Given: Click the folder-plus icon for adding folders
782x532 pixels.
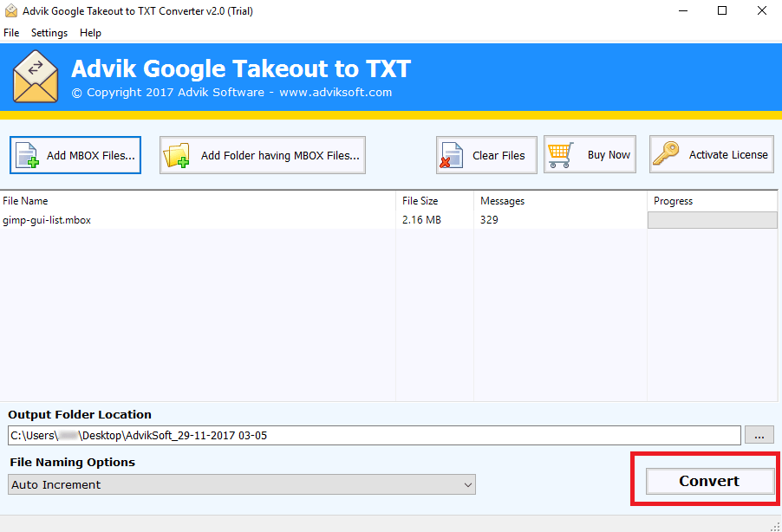Looking at the screenshot, I should (x=177, y=155).
